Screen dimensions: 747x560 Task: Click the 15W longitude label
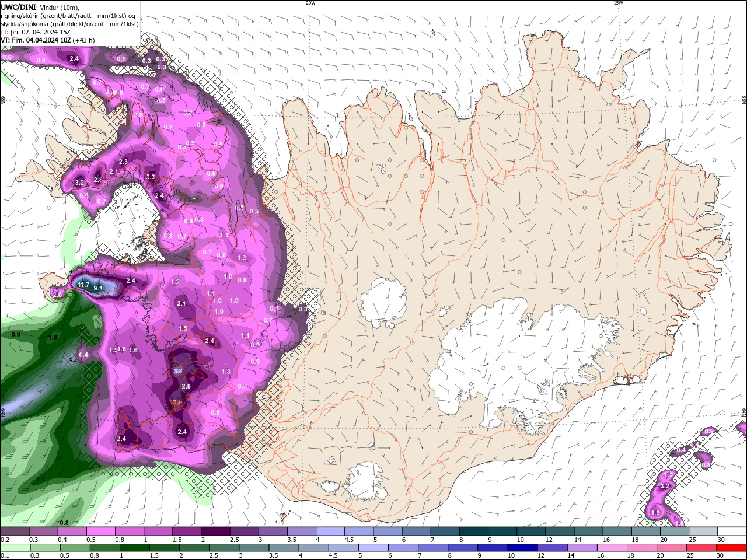(618, 3)
